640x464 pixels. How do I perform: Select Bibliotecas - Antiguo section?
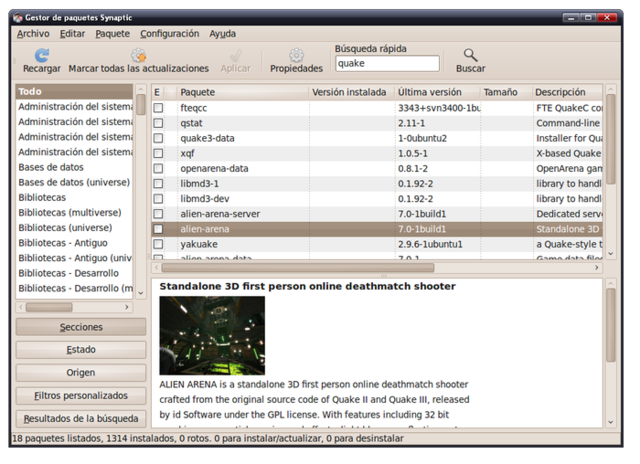(x=74, y=243)
